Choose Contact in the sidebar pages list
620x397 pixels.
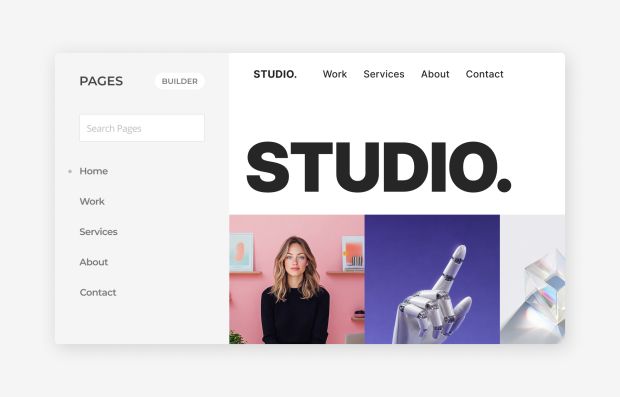tap(98, 293)
